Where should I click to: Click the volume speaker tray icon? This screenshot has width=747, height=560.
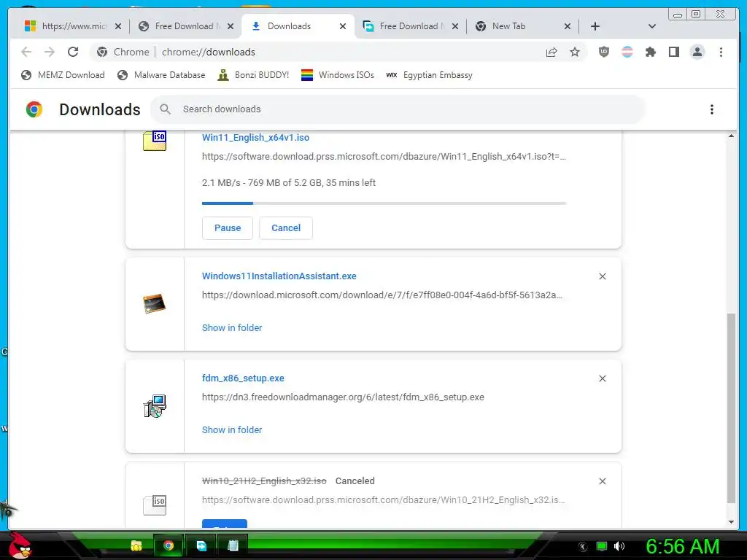(619, 546)
